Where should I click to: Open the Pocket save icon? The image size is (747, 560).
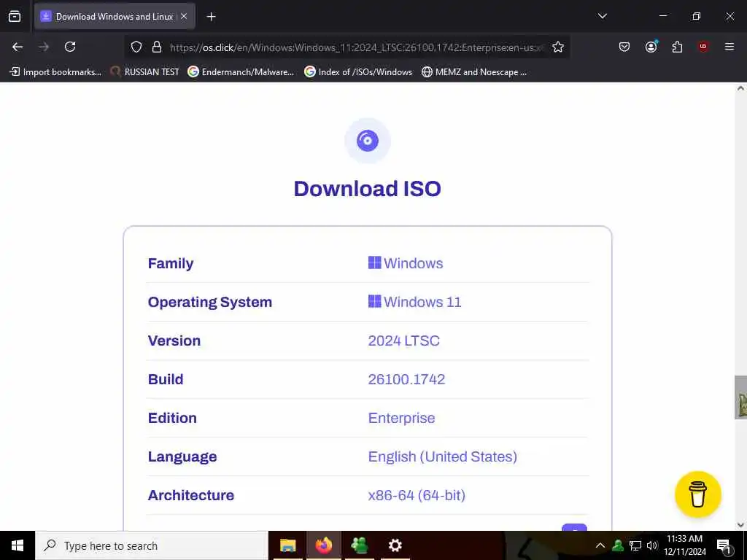(x=624, y=47)
